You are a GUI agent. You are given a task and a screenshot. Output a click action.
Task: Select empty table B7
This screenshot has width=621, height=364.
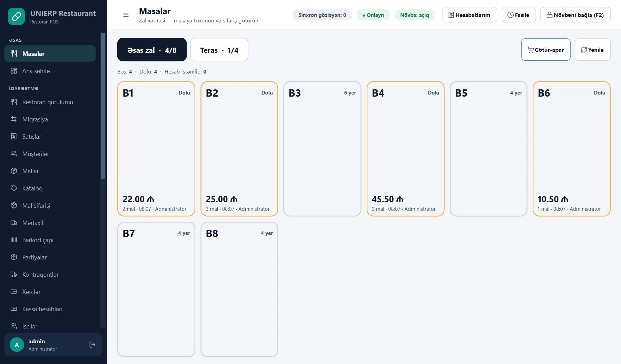coord(156,289)
